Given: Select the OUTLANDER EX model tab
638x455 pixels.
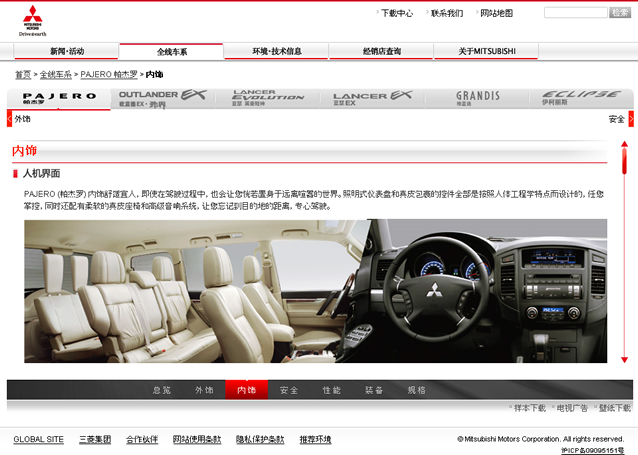Looking at the screenshot, I should pyautogui.click(x=163, y=99).
